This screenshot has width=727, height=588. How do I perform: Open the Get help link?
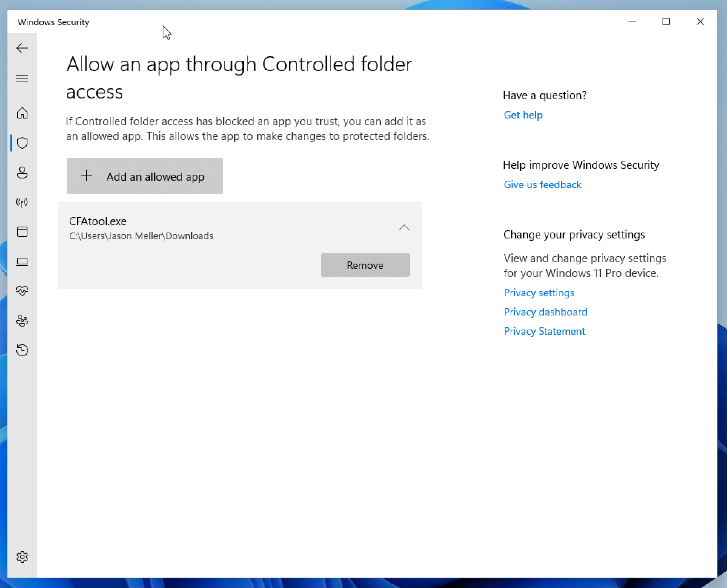pyautogui.click(x=523, y=115)
